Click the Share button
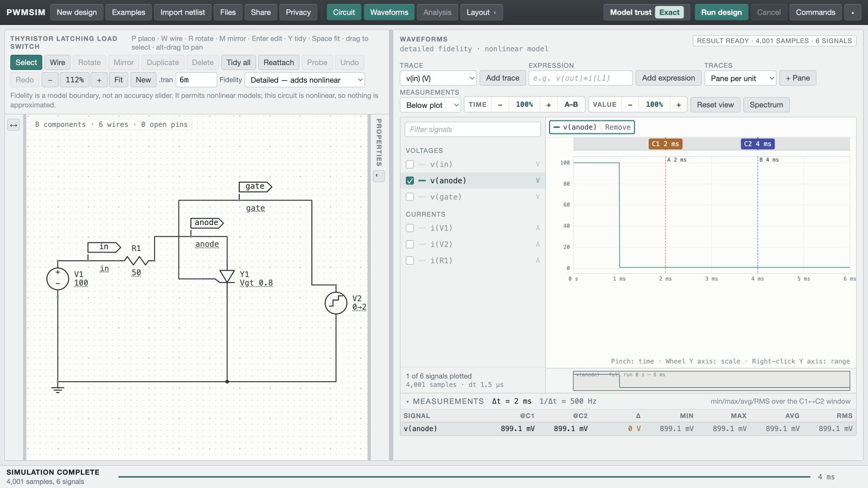 point(261,12)
